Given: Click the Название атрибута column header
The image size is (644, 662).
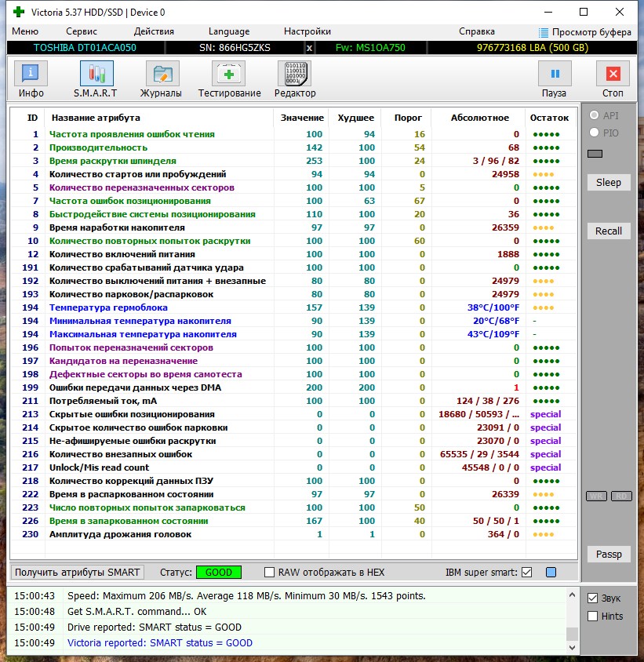Looking at the screenshot, I should coord(96,118).
